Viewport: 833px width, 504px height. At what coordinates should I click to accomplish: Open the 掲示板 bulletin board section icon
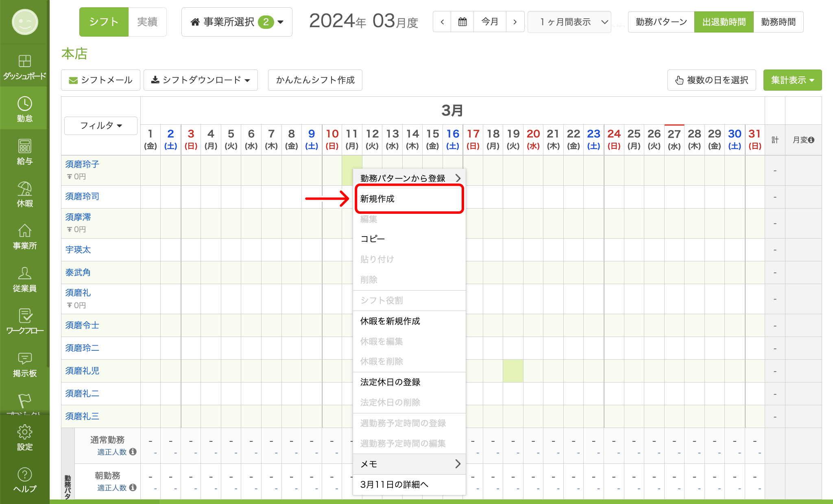point(24,358)
